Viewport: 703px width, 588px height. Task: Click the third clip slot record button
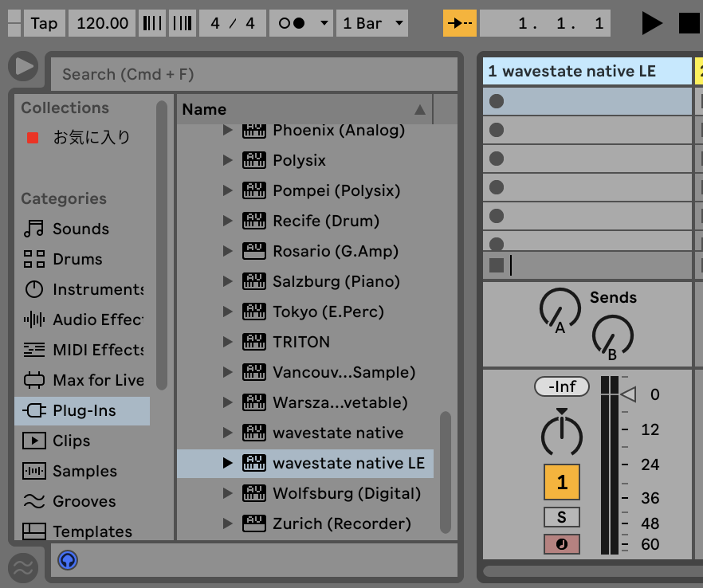pyautogui.click(x=497, y=159)
